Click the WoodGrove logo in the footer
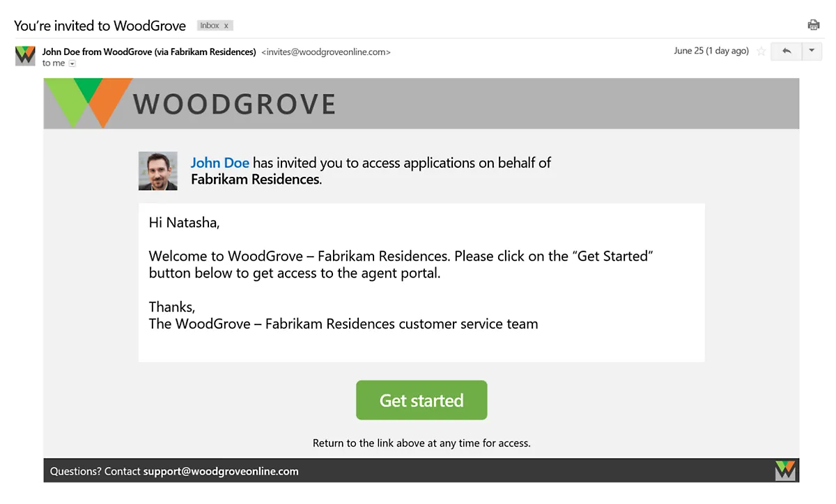Screen dimensions: 836x504 tap(785, 471)
